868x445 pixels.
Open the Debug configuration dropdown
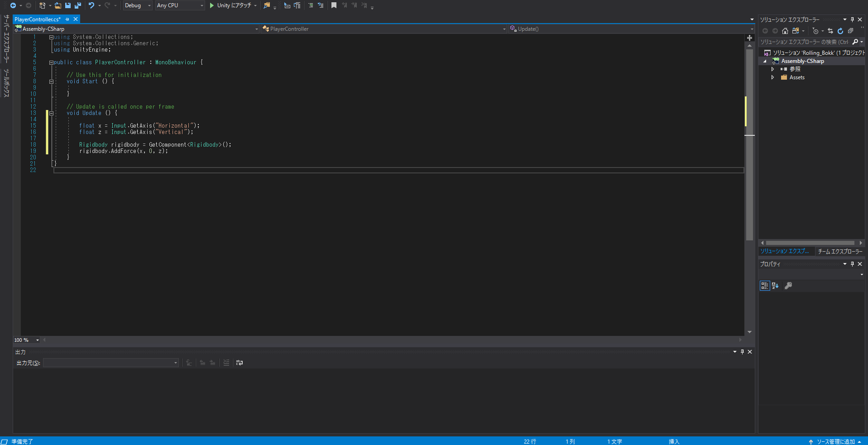point(138,5)
